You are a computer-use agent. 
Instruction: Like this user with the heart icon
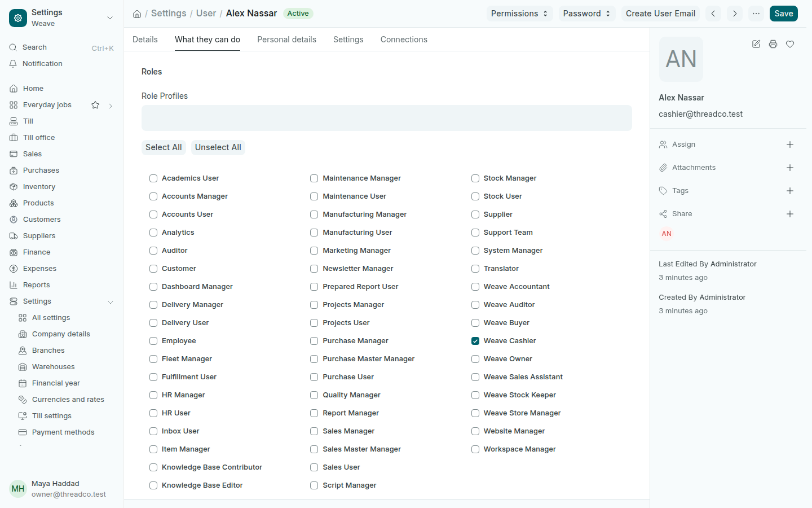[x=790, y=44]
